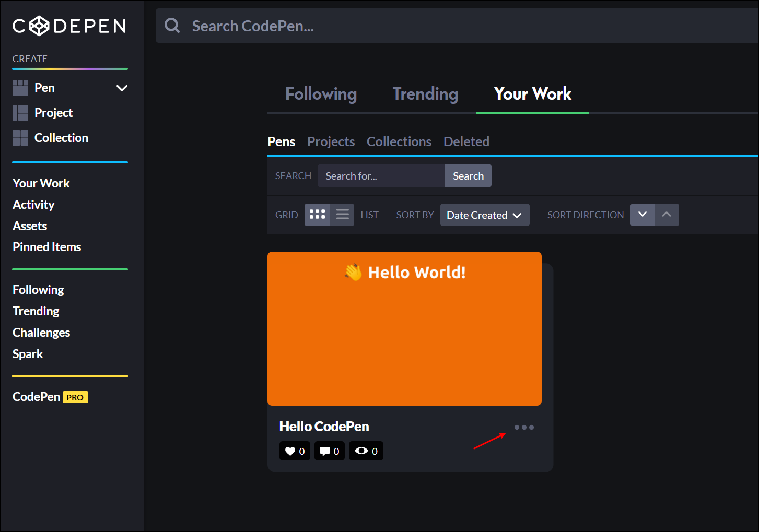Click the Collection icon in sidebar
Screen dimensions: 759x532
tap(20, 138)
